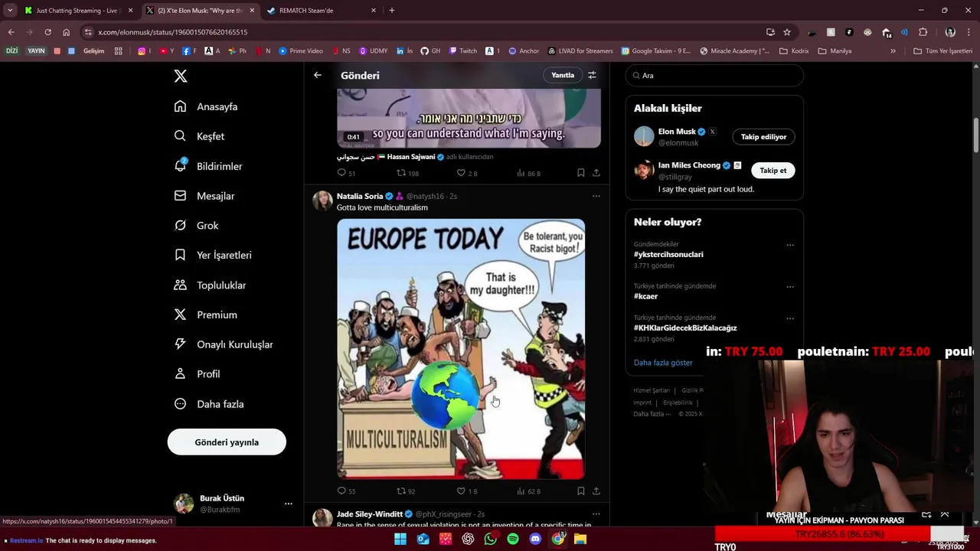Bookmark this page with star icon
Viewport: 980px width, 551px height.
coord(787,32)
